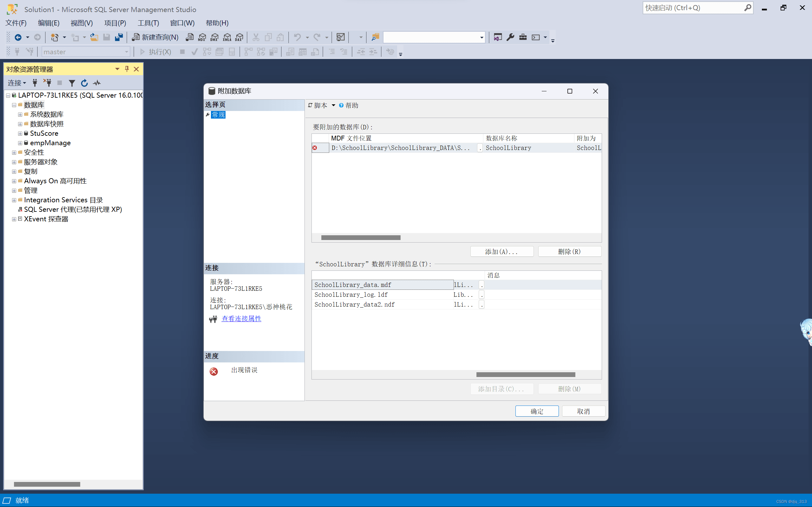812x507 pixels.
Task: Click the Find in Files icon
Action: point(375,37)
